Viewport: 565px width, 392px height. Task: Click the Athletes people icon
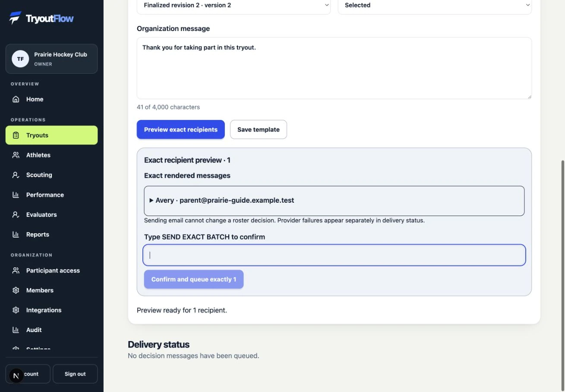16,155
